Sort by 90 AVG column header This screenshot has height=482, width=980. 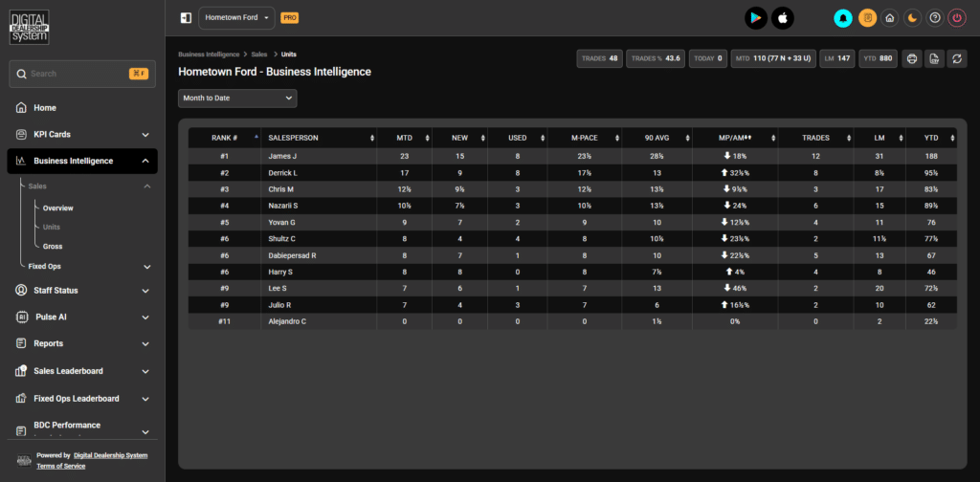pyautogui.click(x=657, y=138)
